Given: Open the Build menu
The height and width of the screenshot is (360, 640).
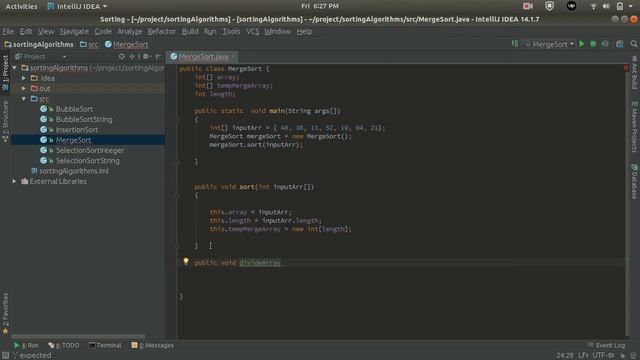Looking at the screenshot, I should click(x=190, y=31).
